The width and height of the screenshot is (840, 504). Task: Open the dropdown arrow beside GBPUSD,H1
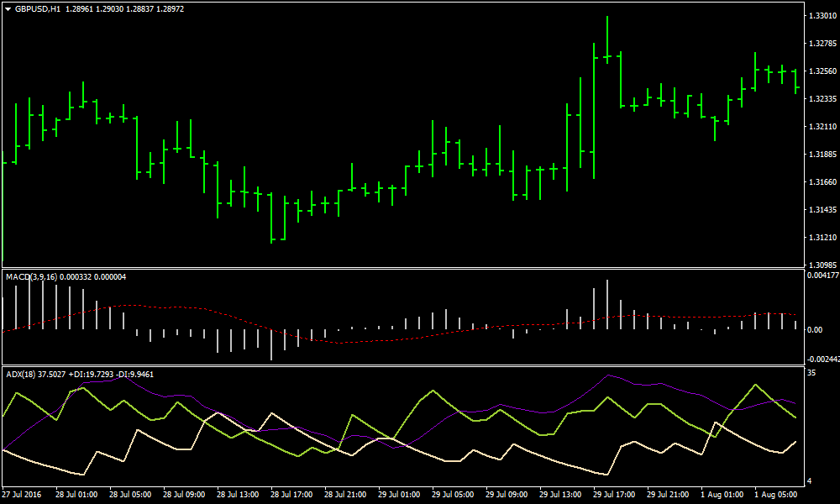click(x=8, y=8)
